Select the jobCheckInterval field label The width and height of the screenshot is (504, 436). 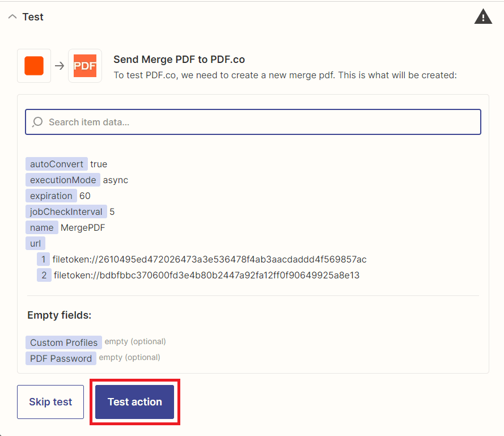tap(66, 211)
